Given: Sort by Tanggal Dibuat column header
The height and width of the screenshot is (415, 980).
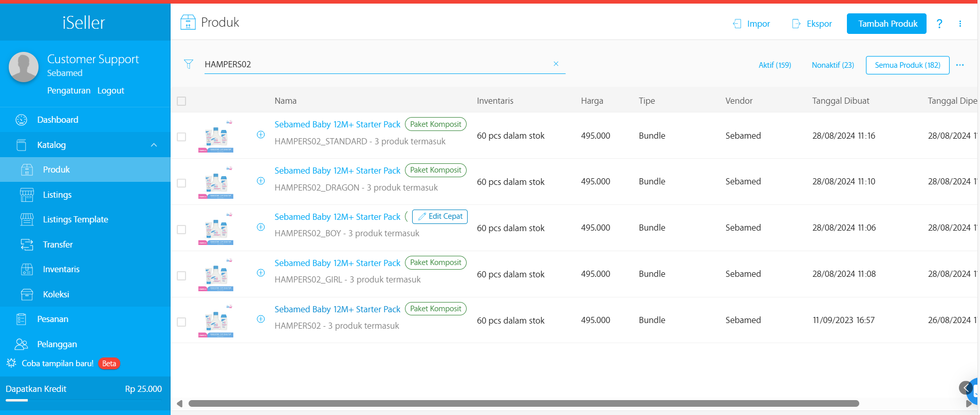Looking at the screenshot, I should coord(841,101).
